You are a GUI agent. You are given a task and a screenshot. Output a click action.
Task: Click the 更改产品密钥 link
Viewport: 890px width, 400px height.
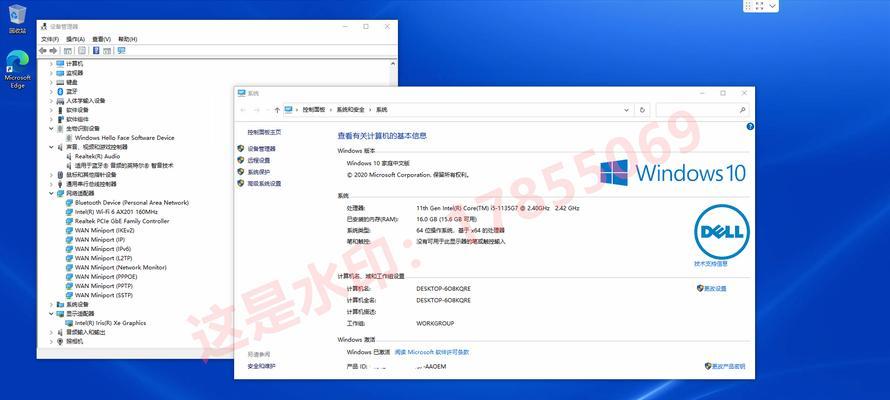[x=728, y=366]
